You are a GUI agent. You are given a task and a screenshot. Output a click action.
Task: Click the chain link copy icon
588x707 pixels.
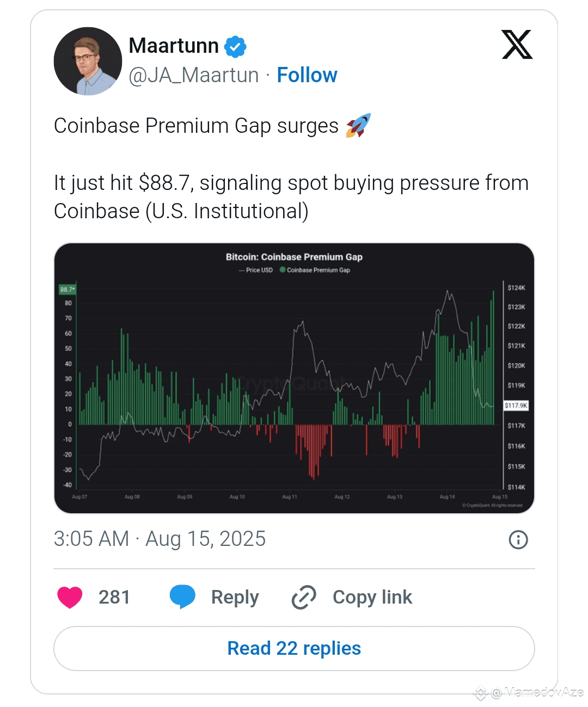[304, 597]
